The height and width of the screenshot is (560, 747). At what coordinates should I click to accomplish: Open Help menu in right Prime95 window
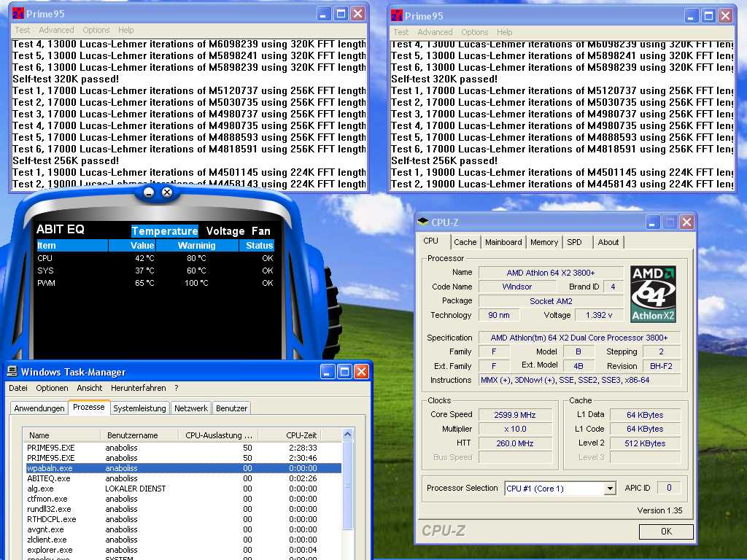pyautogui.click(x=505, y=32)
